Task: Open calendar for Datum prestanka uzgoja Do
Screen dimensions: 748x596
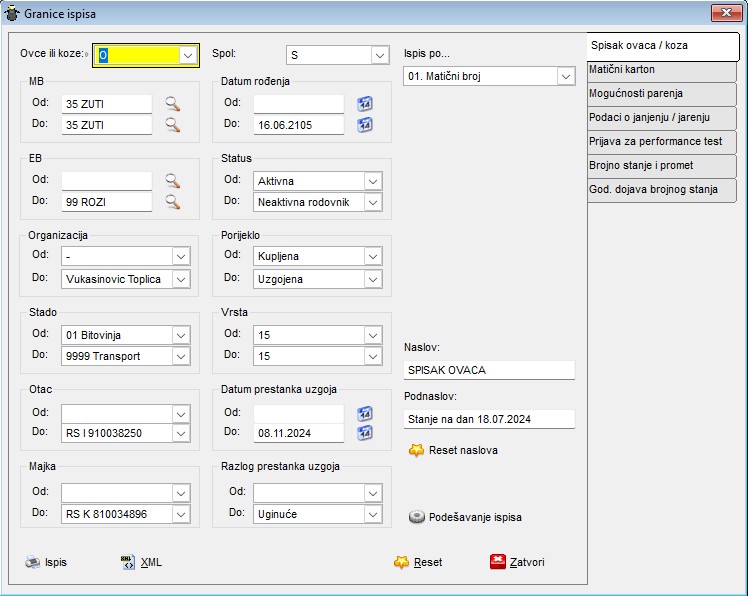Action: [x=365, y=433]
